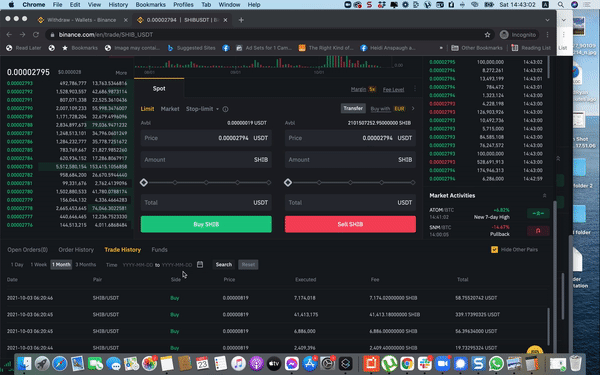
Task: Open Slack from the dock
Action: 424,363
